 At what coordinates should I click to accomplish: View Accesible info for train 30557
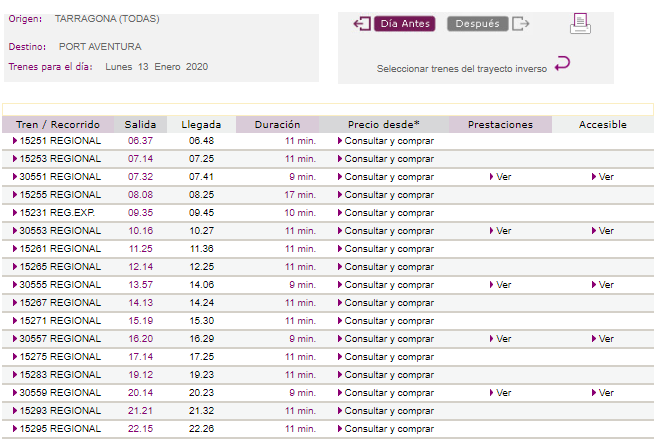(x=603, y=339)
